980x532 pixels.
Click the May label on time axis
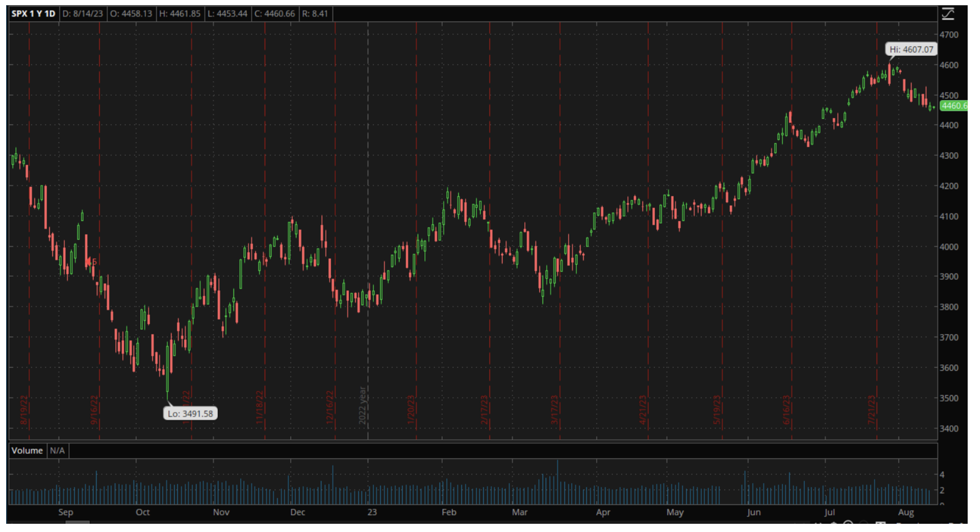point(675,512)
